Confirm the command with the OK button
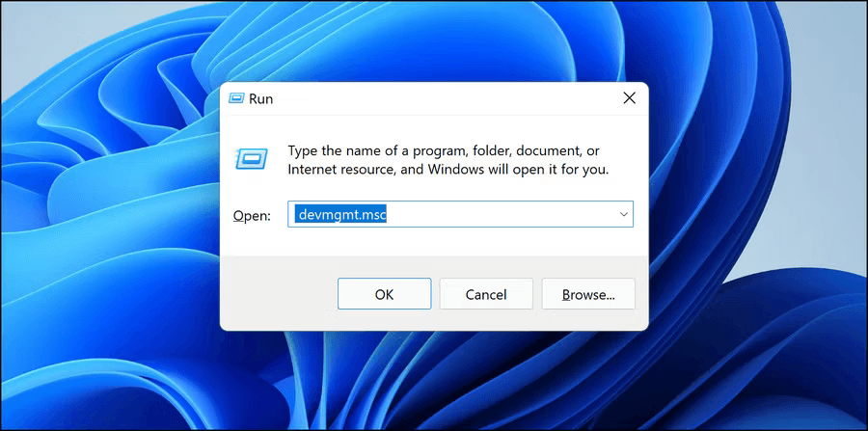The image size is (868, 431). pyautogui.click(x=384, y=294)
